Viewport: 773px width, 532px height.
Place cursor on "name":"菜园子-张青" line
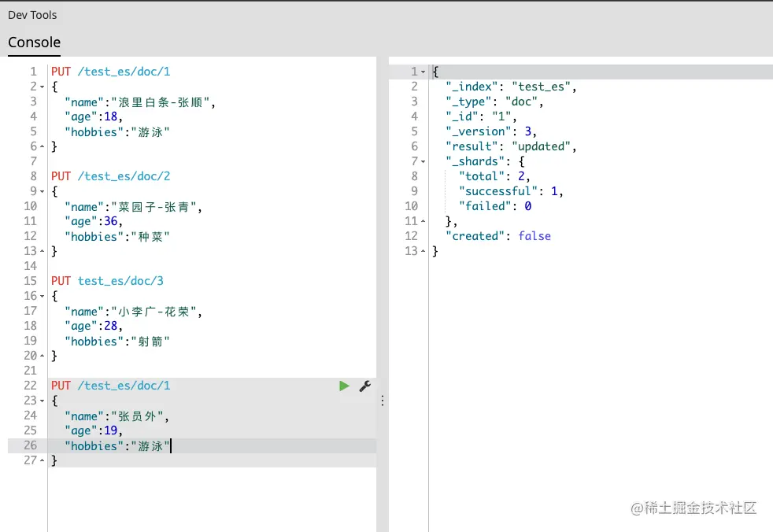click(x=133, y=207)
